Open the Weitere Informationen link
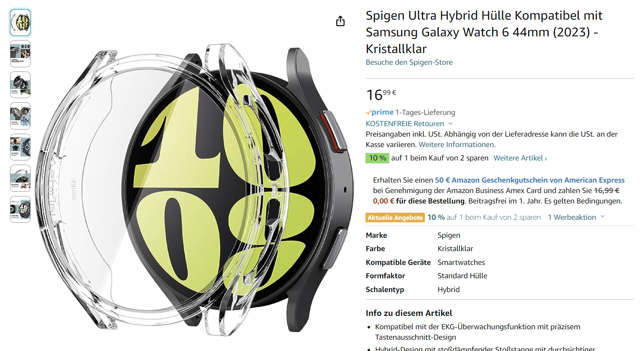Screen dimensions: 644x351 pyautogui.click(x=457, y=145)
